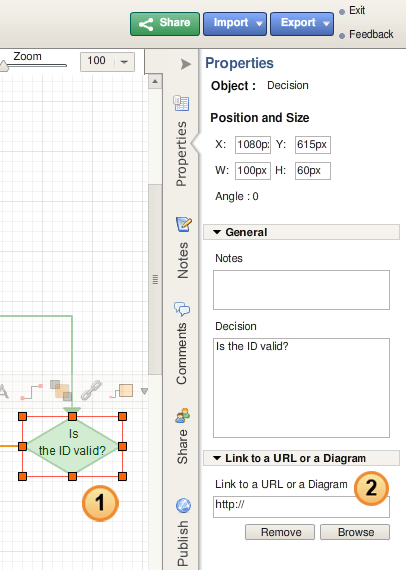Click the X position input field
This screenshot has height=570, width=406.
(x=253, y=145)
